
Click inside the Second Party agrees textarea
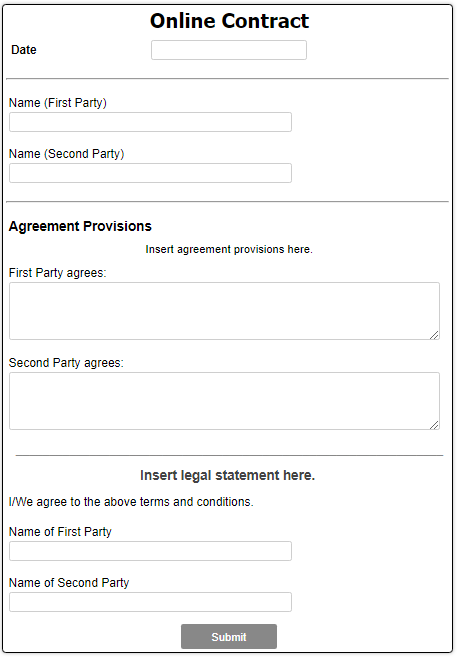(x=225, y=401)
